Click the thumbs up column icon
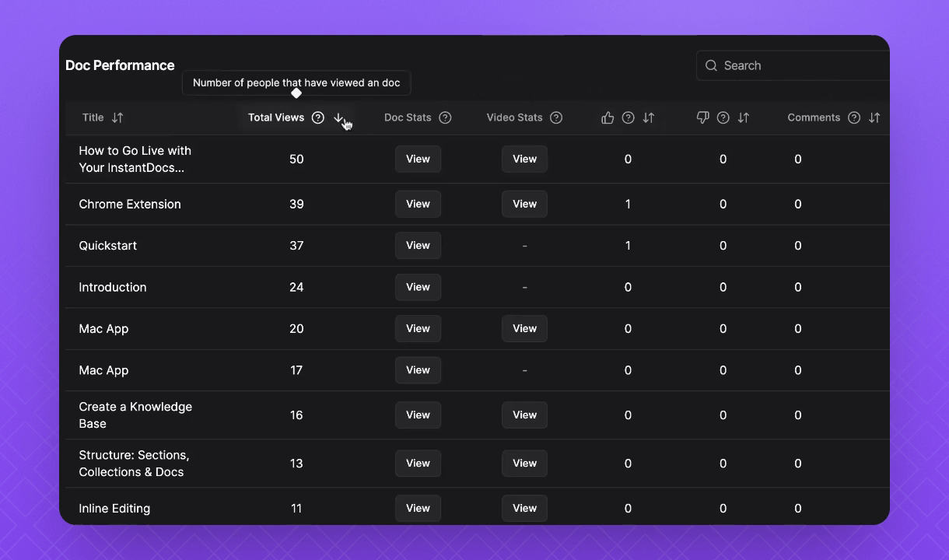Viewport: 949px width, 560px height. (608, 117)
